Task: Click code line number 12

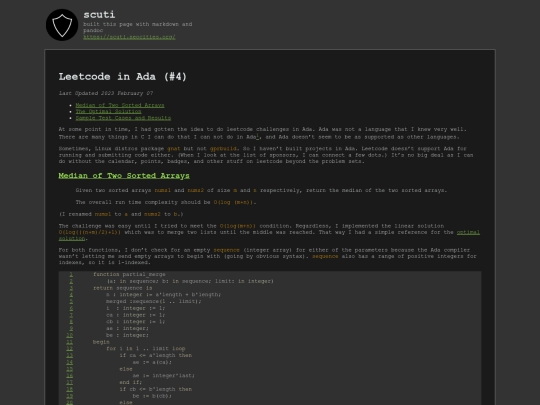Action: point(70,349)
